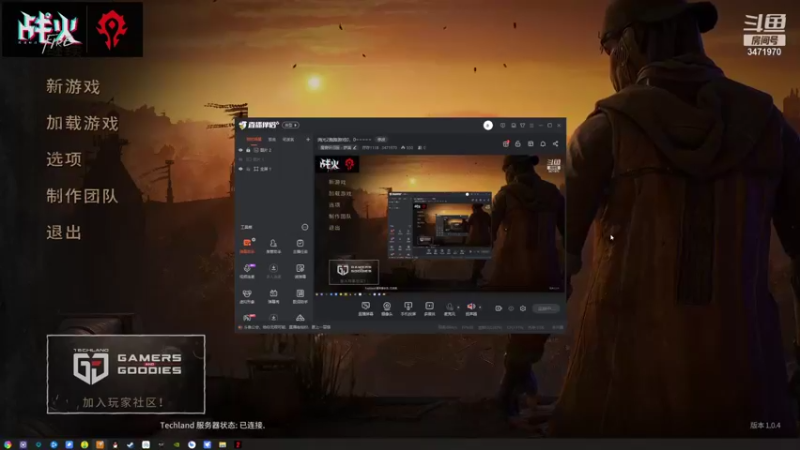Screen dimensions: 800x450
Task: Select the 全屏 1 source row
Action: tap(274, 169)
